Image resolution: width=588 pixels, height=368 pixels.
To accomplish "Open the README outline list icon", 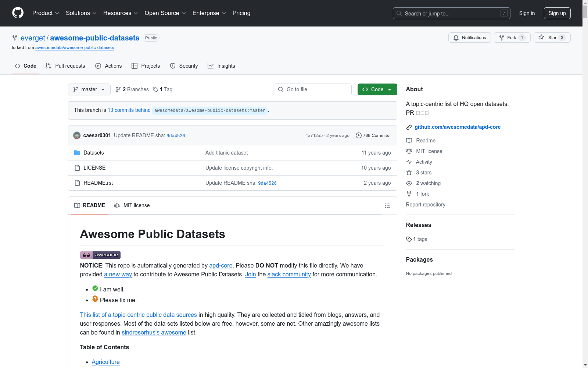I will (387, 206).
